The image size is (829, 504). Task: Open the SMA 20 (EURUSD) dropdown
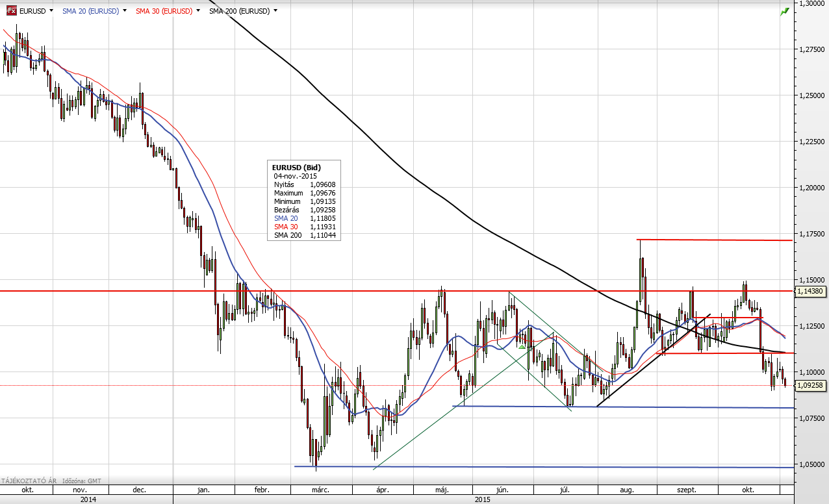tap(123, 11)
